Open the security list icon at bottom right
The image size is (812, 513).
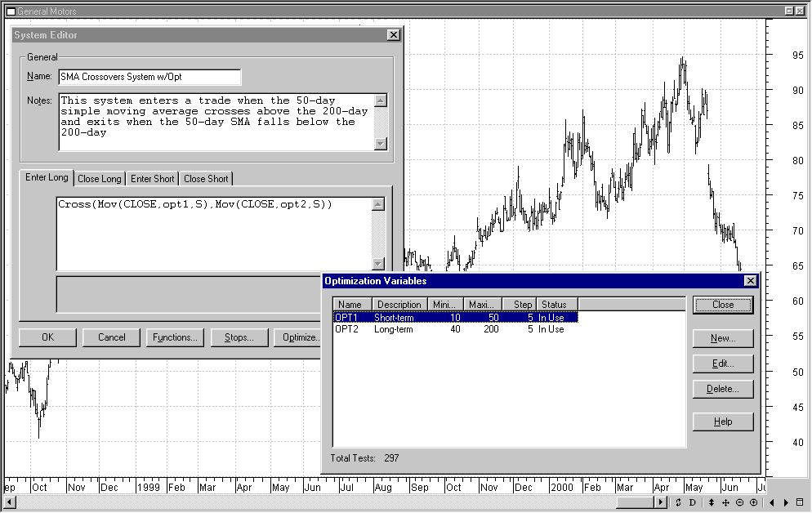coord(800,502)
